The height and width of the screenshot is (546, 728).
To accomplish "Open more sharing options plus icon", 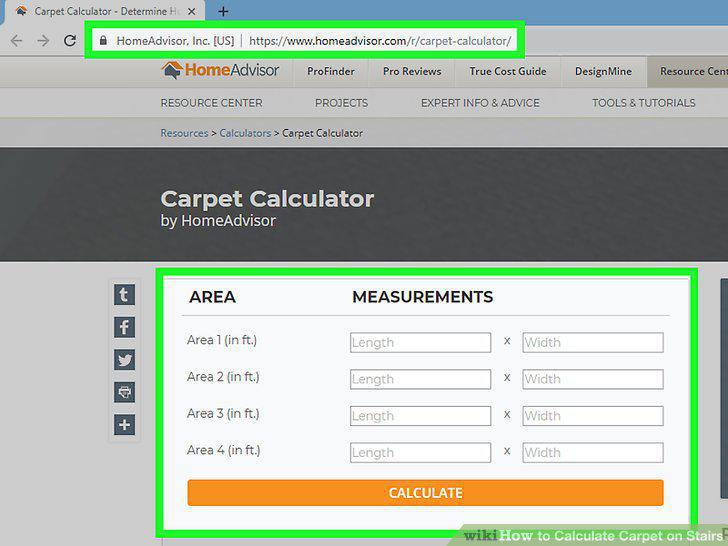I will click(x=124, y=425).
